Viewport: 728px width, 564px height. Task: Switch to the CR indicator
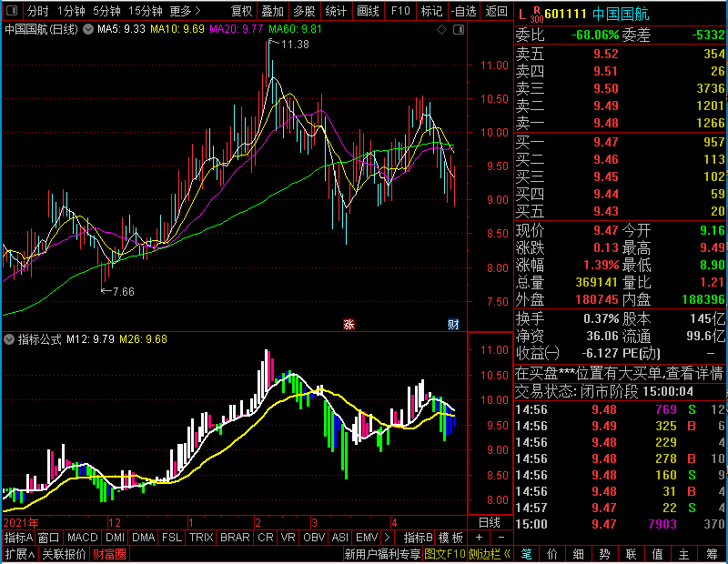pos(266,538)
